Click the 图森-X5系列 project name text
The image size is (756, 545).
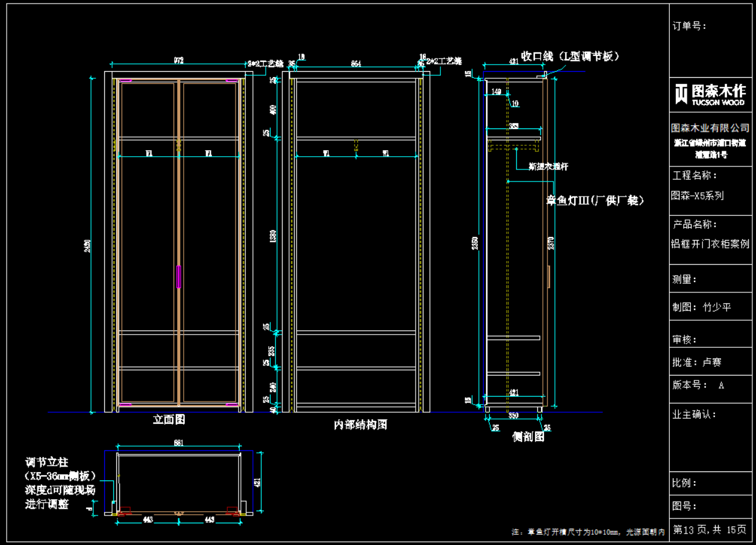[698, 196]
